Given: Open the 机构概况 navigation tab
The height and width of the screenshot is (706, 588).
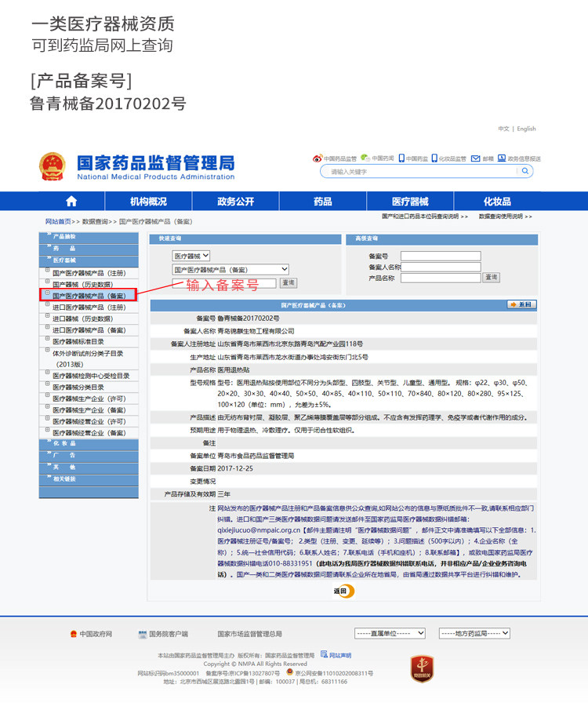Looking at the screenshot, I should [148, 202].
